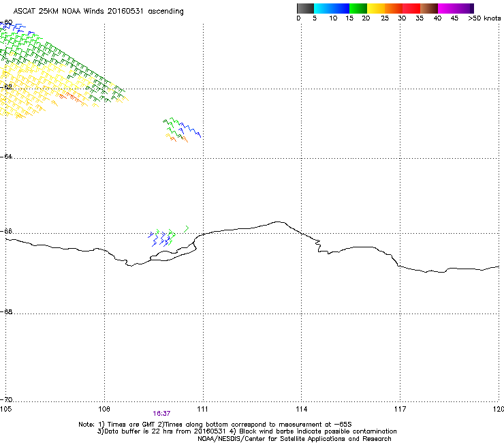
Task: Click the '>50 knots' legend label
Action: point(484,18)
